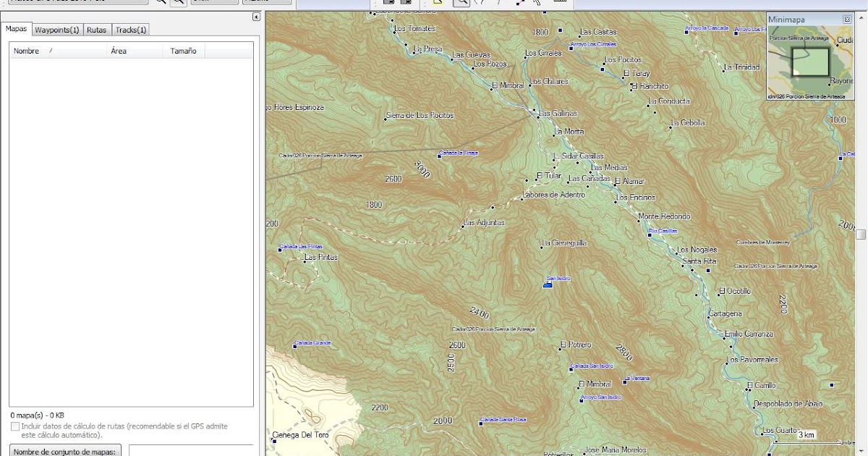Open the Waypoints(1) tab
Viewport: 868px width, 456px height.
pyautogui.click(x=57, y=30)
